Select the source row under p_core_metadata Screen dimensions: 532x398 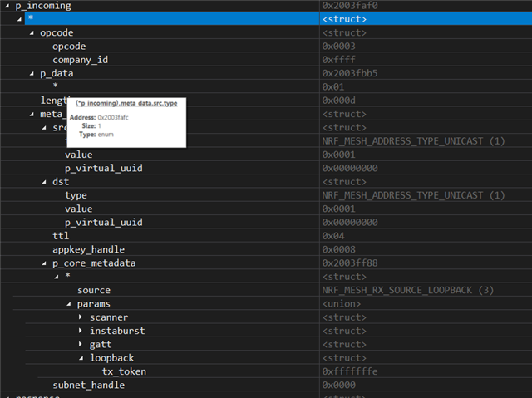pyautogui.click(x=93, y=290)
